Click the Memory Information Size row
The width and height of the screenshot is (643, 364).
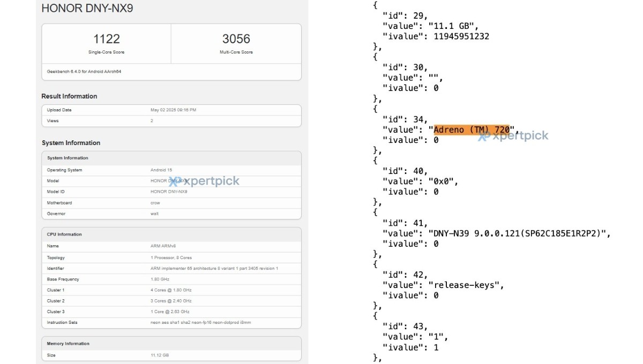click(171, 355)
